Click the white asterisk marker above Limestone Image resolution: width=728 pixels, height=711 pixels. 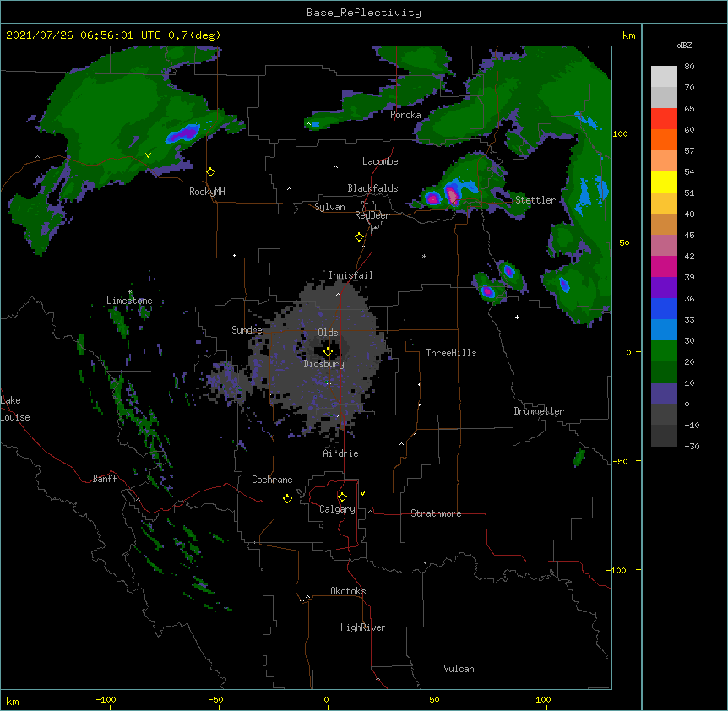coord(129,292)
